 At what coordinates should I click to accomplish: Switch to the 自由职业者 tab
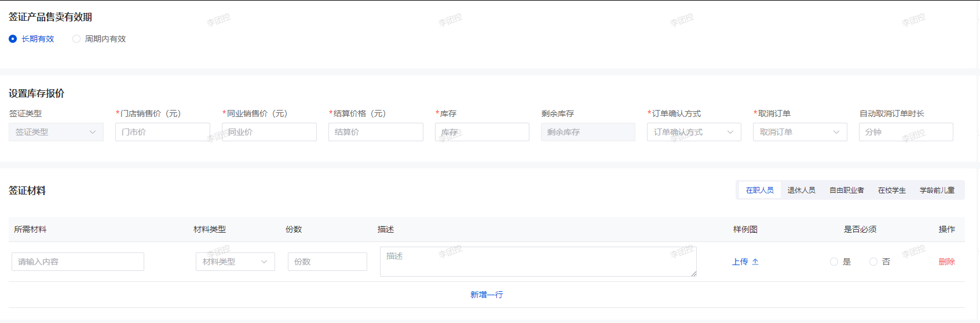coord(846,190)
